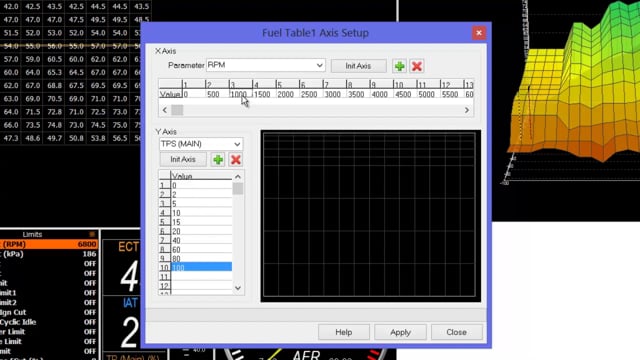The image size is (640, 360).
Task: Delete Y Axis row with red X
Action: pyautogui.click(x=236, y=160)
